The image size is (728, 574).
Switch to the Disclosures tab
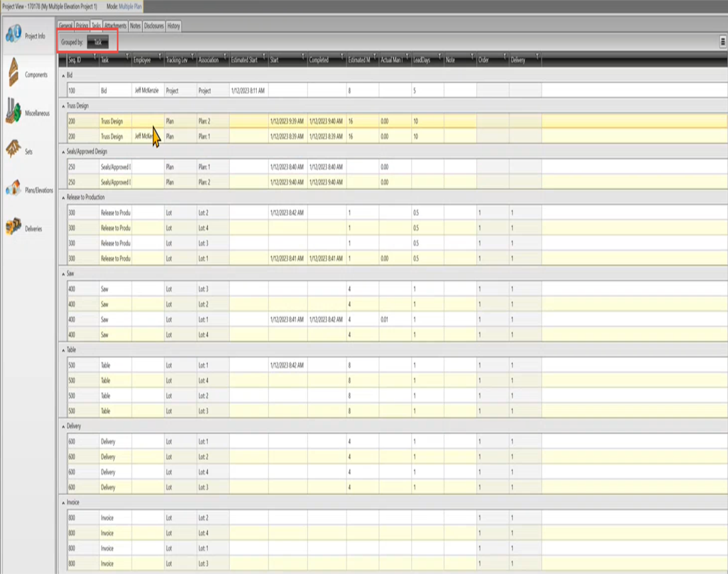(x=154, y=26)
